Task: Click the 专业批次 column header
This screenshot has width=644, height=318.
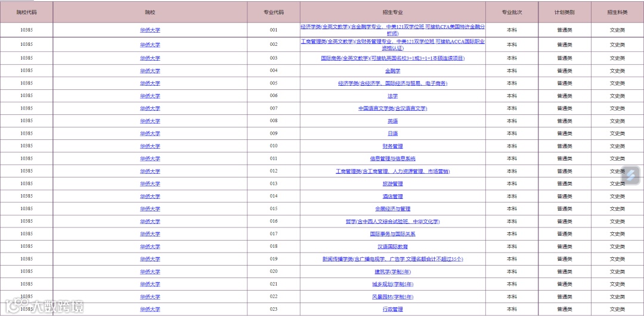Action: coord(512,13)
